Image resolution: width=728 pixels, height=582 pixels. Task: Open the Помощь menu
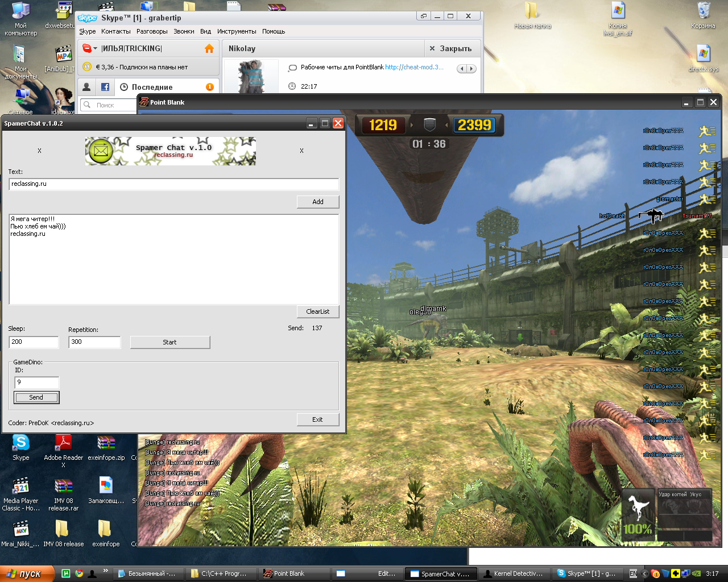pos(274,31)
